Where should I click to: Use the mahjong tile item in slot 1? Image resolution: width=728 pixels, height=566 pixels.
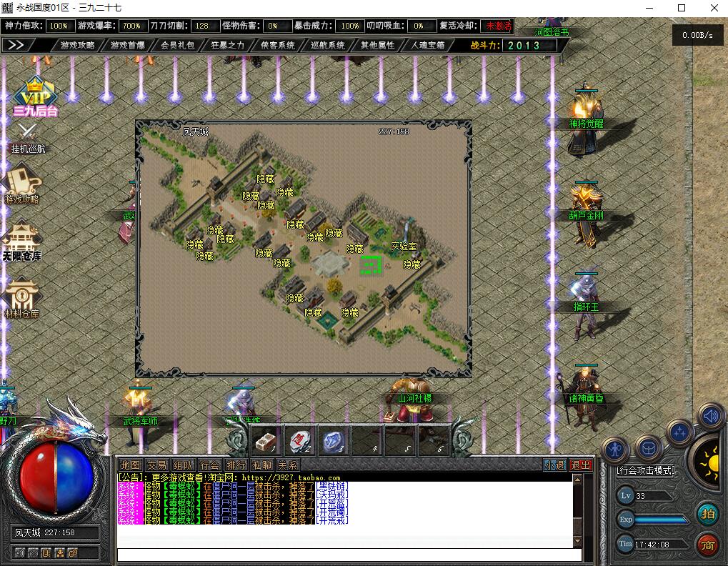[266, 442]
